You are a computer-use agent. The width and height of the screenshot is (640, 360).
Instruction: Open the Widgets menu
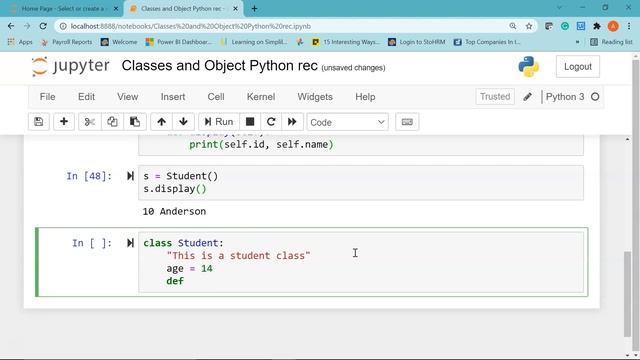[315, 97]
